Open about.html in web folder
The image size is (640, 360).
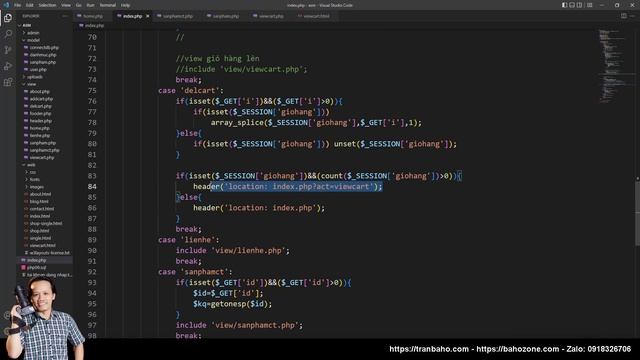(x=40, y=194)
